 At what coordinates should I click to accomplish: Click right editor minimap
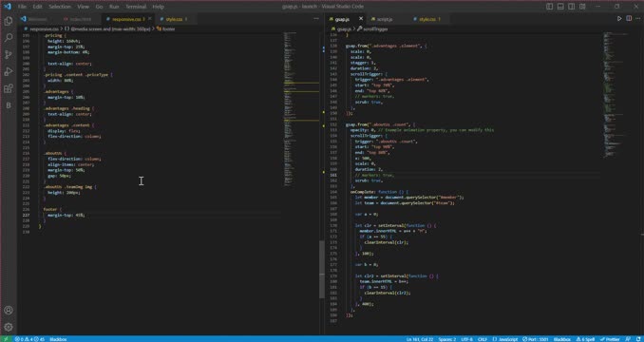pos(621,94)
